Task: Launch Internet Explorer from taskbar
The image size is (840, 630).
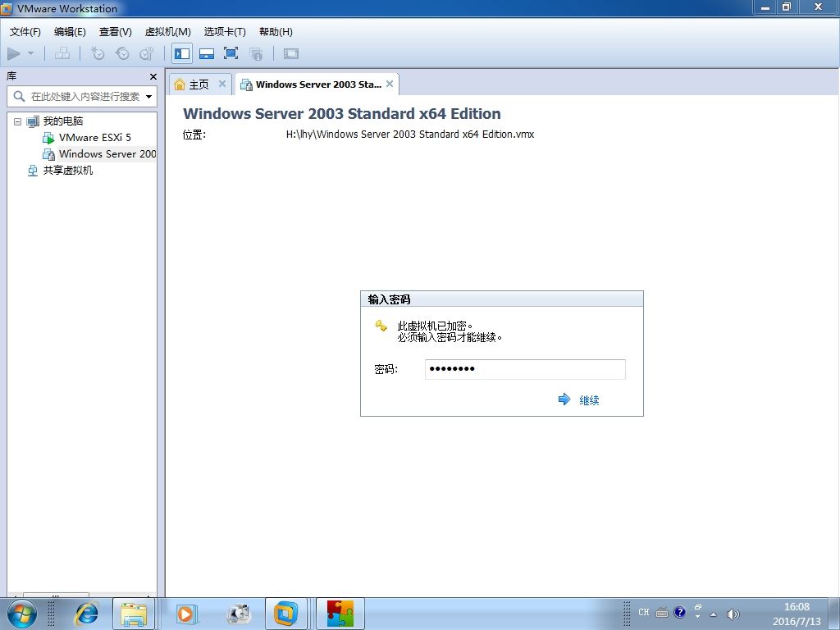Action: (x=86, y=614)
